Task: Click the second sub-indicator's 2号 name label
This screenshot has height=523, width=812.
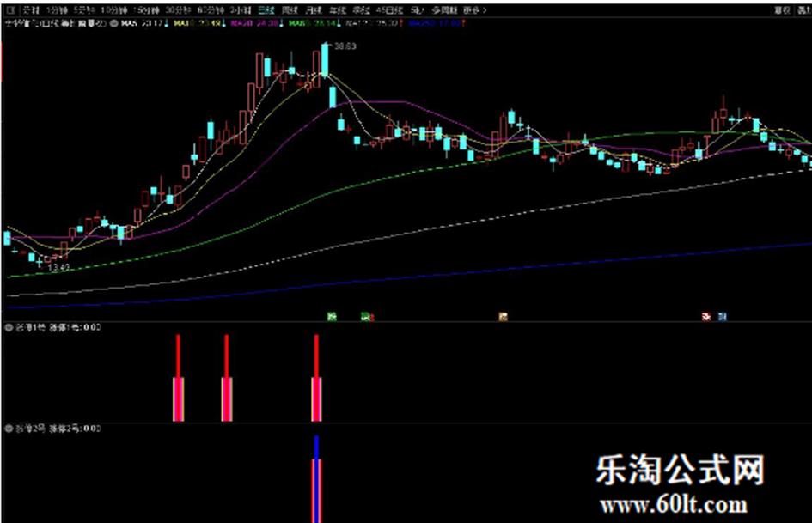Action: tap(31, 429)
